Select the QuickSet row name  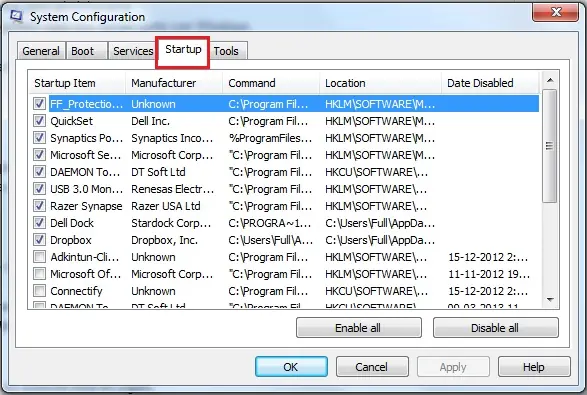[72, 121]
